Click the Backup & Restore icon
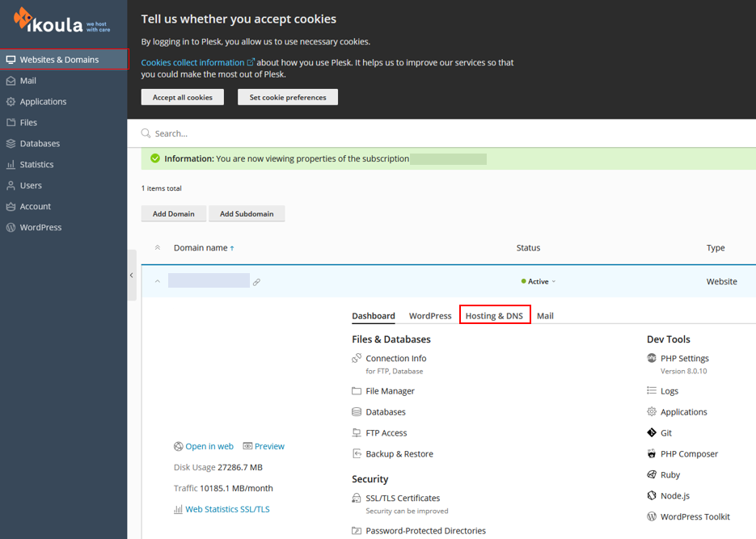756x539 pixels. tap(357, 453)
